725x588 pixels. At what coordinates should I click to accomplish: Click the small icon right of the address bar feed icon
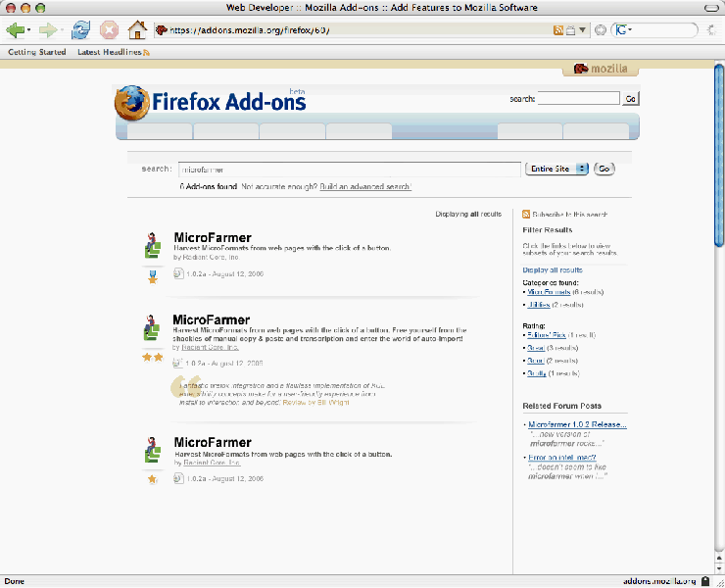tap(570, 30)
